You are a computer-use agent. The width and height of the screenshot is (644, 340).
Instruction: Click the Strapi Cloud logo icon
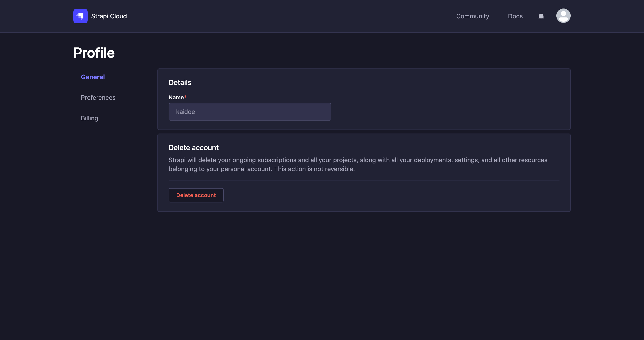click(x=80, y=16)
